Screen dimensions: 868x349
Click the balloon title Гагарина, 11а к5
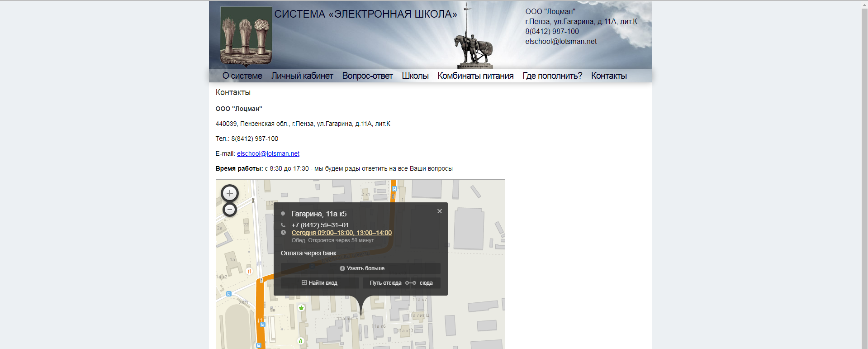click(x=319, y=214)
